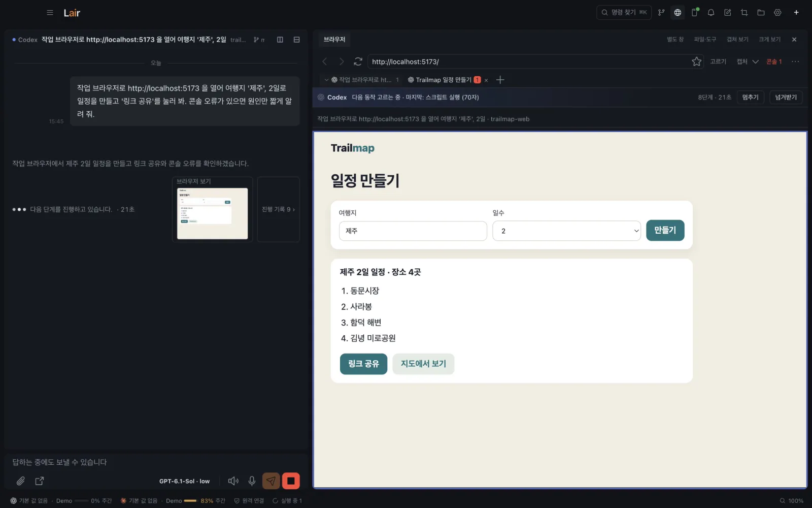Open the git branch icon in top bar
Screen dimensions: 812x508
click(661, 13)
